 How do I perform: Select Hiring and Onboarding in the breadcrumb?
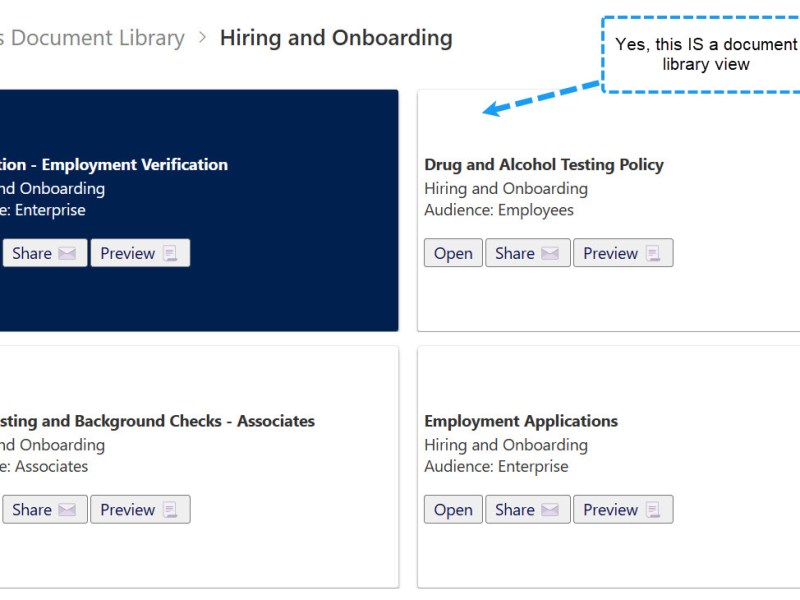(x=336, y=38)
